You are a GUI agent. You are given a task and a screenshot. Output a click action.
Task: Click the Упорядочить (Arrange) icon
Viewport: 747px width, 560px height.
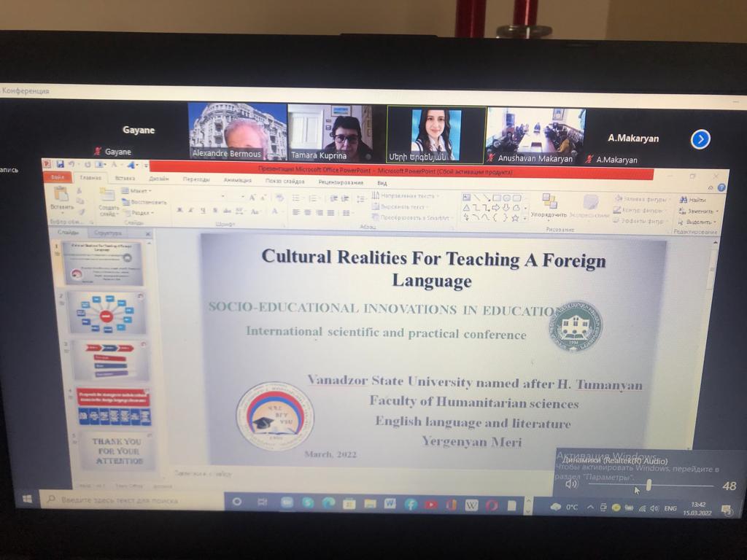(x=549, y=201)
